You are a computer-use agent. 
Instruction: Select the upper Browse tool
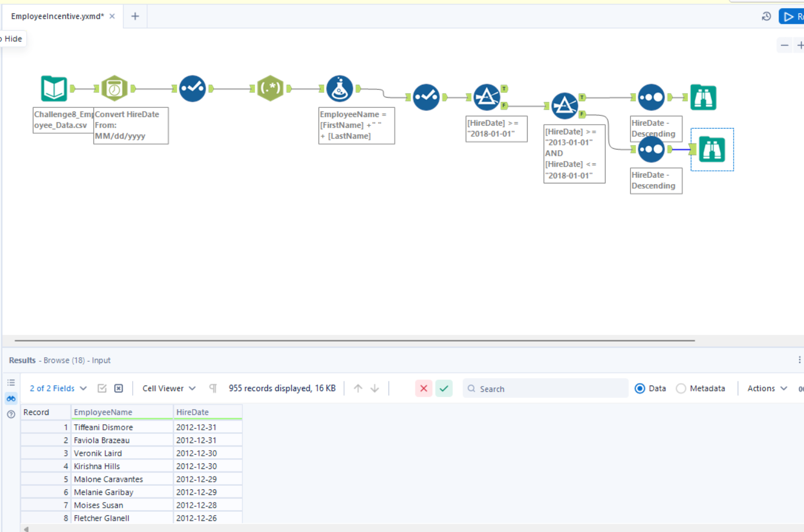[703, 98]
